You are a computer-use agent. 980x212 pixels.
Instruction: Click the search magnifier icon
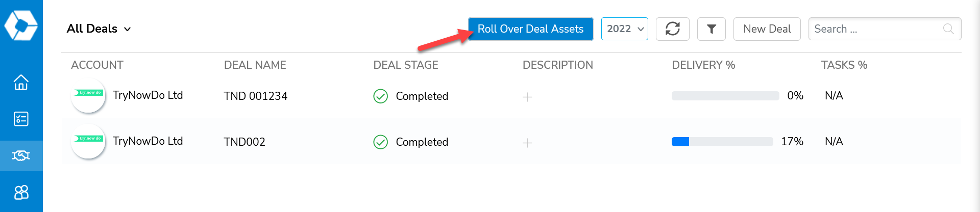pyautogui.click(x=948, y=29)
